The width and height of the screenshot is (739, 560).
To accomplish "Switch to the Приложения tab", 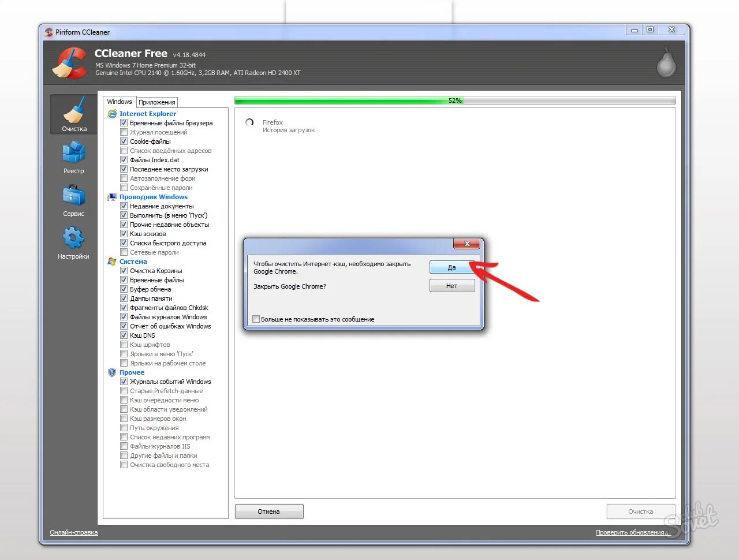I will pos(157,102).
